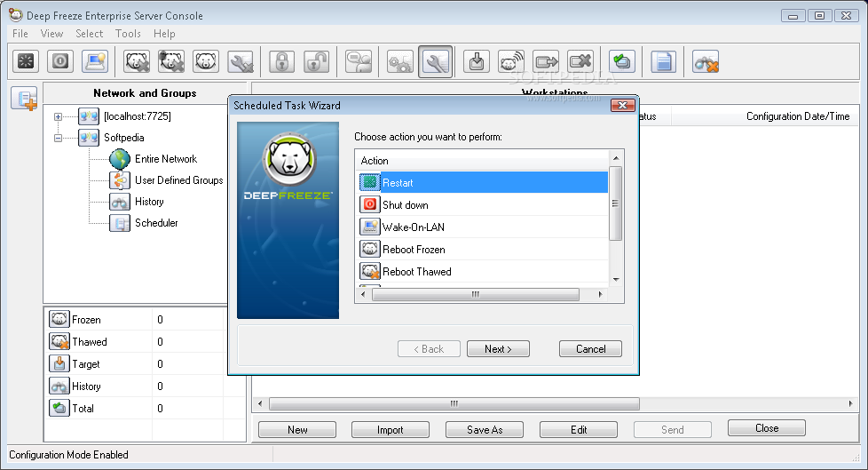Click the Save As button
Viewport: 868px width, 470px height.
pos(485,429)
